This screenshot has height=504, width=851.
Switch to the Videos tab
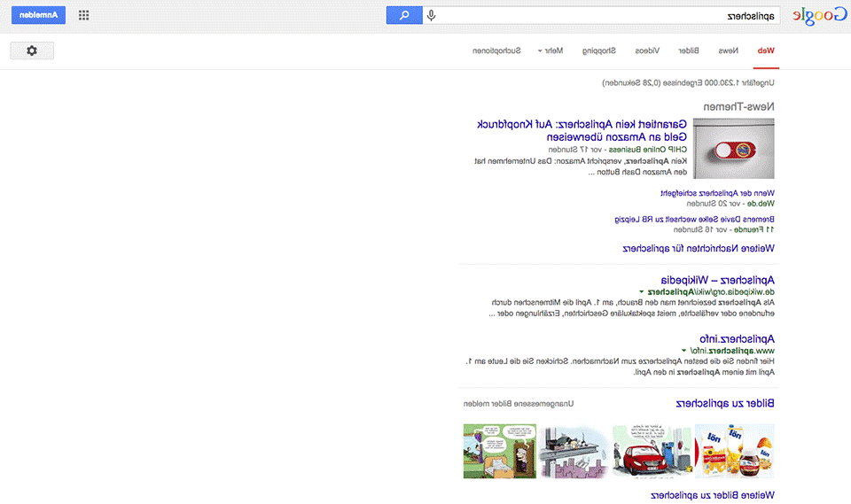tap(647, 50)
